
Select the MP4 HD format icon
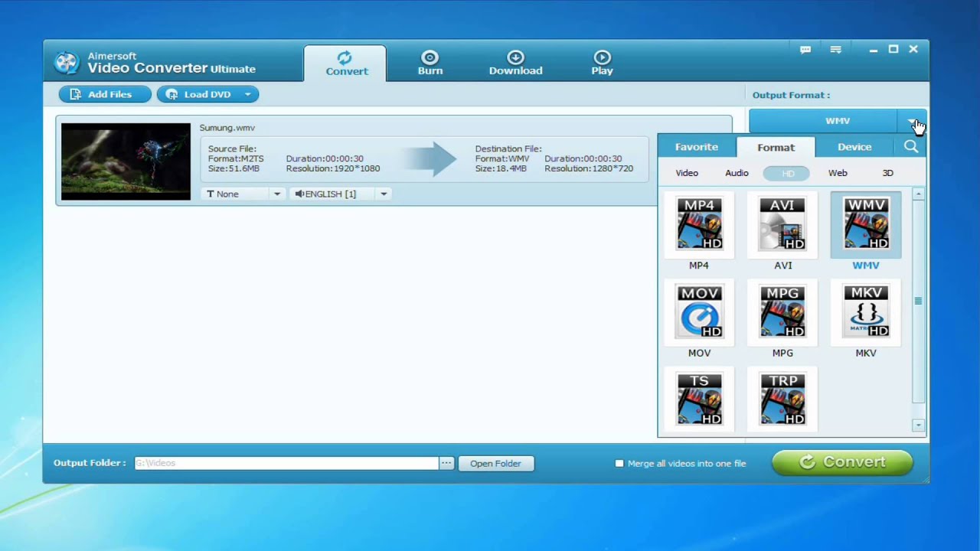(x=699, y=223)
